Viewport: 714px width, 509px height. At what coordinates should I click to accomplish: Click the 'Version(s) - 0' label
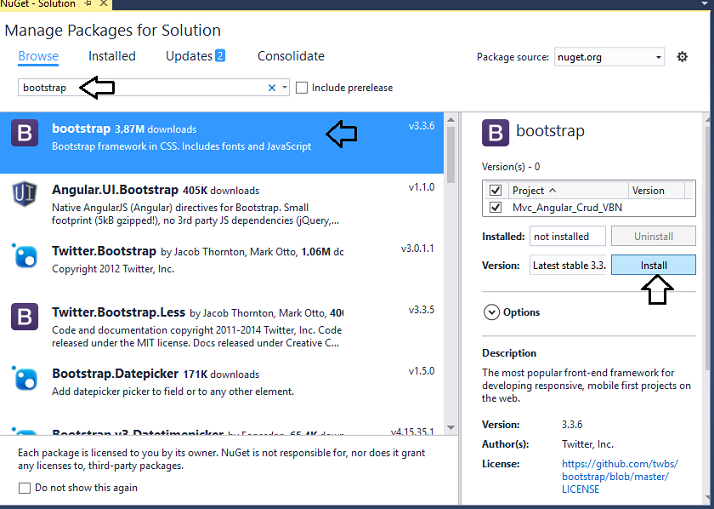coord(511,167)
